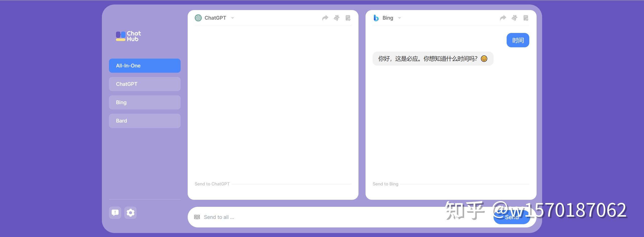Click the ChatGPT logo in panel header
The height and width of the screenshot is (237, 644).
click(198, 18)
